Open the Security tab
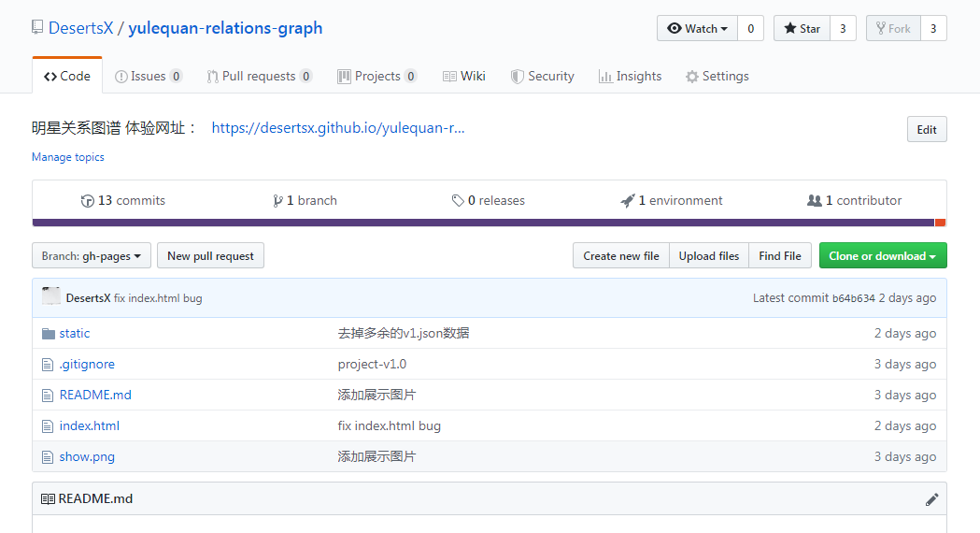Screen dimensions: 980x533 (x=542, y=76)
